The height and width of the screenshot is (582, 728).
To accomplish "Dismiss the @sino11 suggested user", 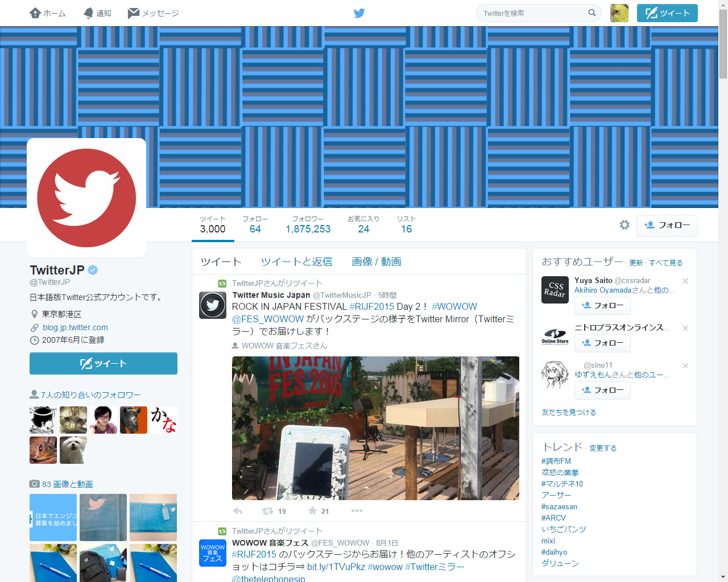I will pos(685,366).
